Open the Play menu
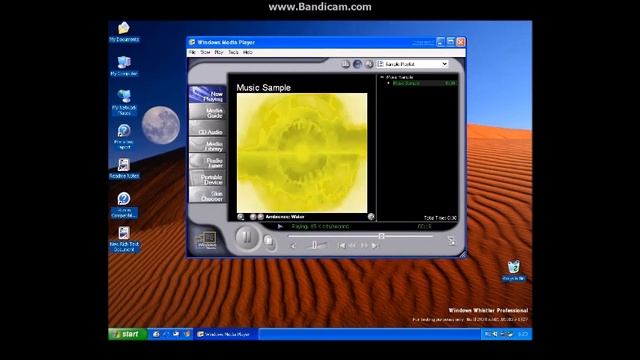Viewport: 640px width, 360px height. [x=219, y=53]
